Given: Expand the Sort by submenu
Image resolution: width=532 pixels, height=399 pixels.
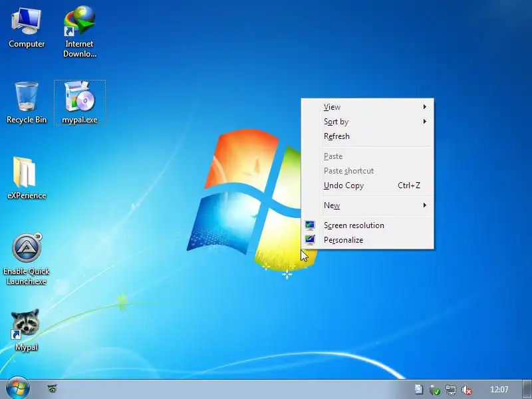Looking at the screenshot, I should tap(368, 122).
